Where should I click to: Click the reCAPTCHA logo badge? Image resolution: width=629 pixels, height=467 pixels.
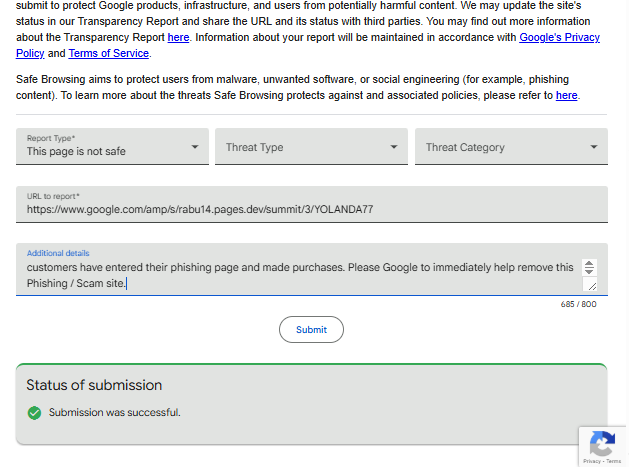tap(602, 443)
